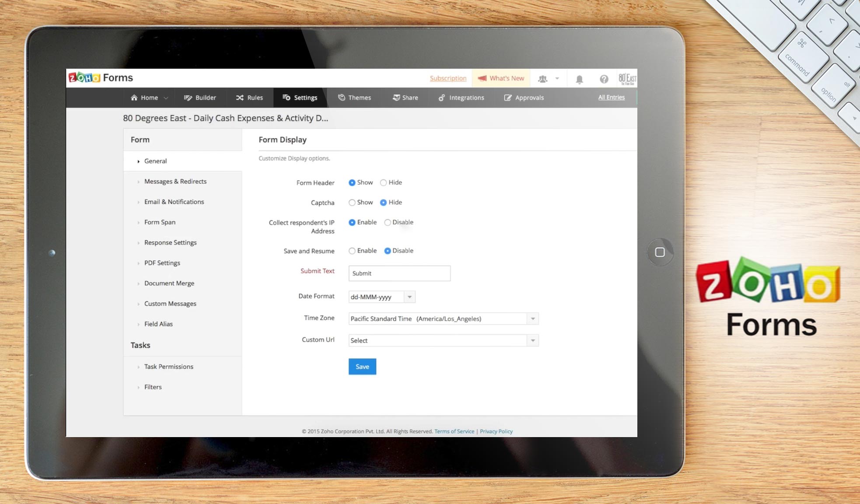
Task: Click the blue Save button
Action: pyautogui.click(x=362, y=367)
